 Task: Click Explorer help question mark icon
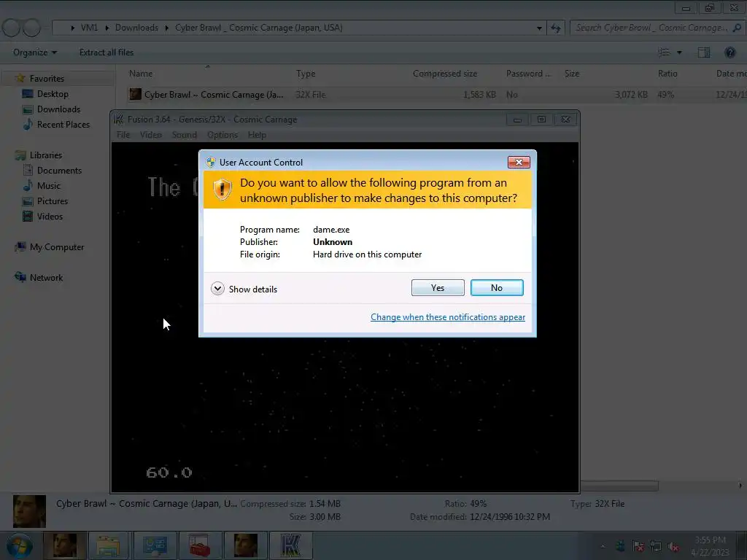(x=730, y=52)
